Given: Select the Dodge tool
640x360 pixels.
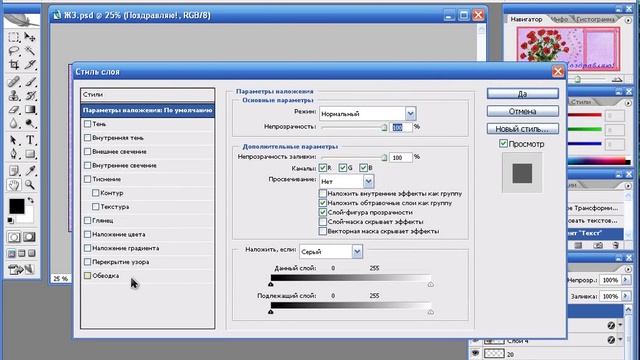Looking at the screenshot, I should pos(30,123).
